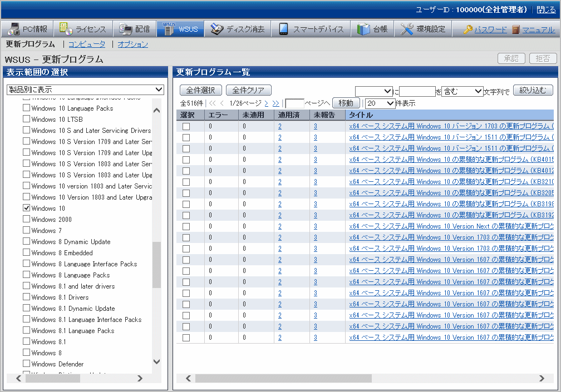The image size is (561, 392).
Task: Go to previous page arrow
Action: tap(222, 103)
